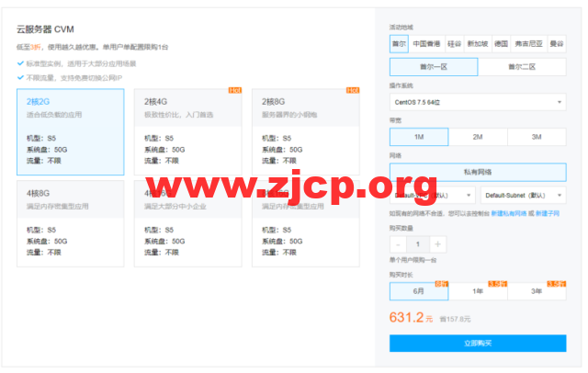Select the 4核8G server plan card
Viewport: 588px width, 373px height.
point(71,224)
